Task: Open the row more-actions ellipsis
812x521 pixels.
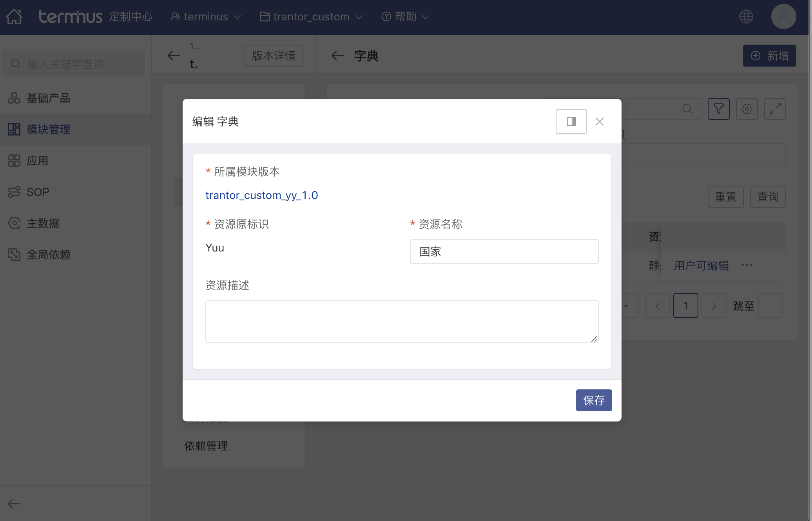Action: (x=747, y=265)
